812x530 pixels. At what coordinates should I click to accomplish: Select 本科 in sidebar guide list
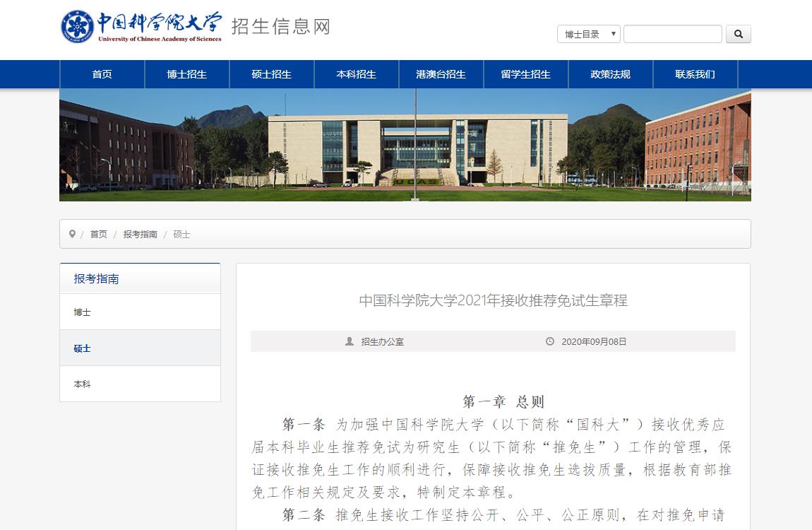[83, 384]
